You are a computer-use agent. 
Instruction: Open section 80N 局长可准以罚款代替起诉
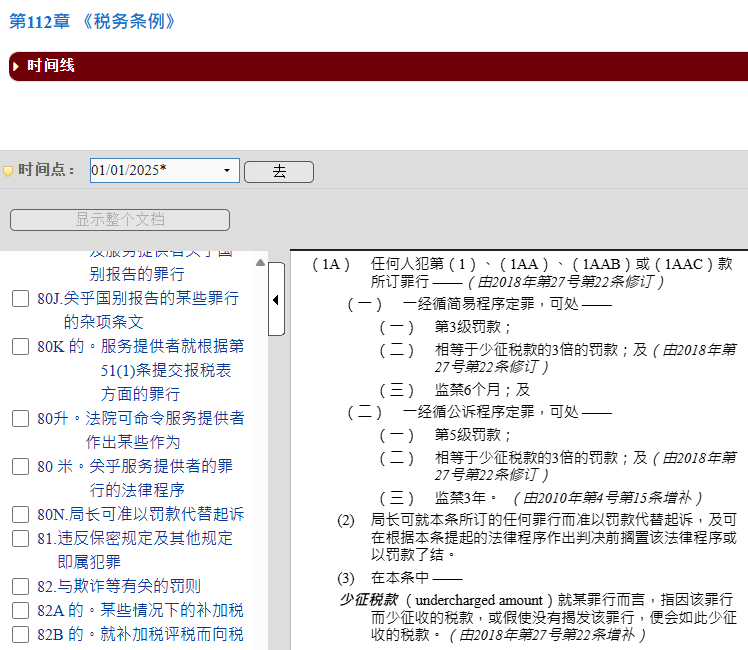coord(140,515)
